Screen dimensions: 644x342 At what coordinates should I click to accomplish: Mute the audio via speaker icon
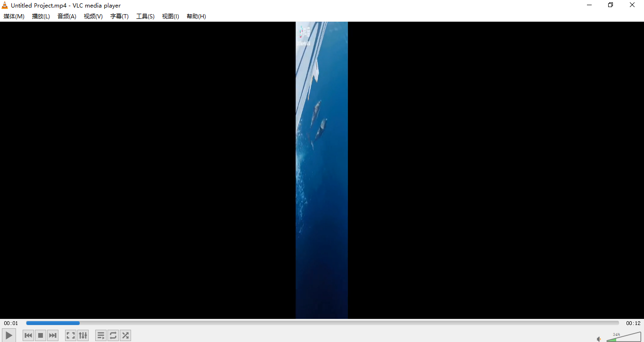[x=598, y=338]
